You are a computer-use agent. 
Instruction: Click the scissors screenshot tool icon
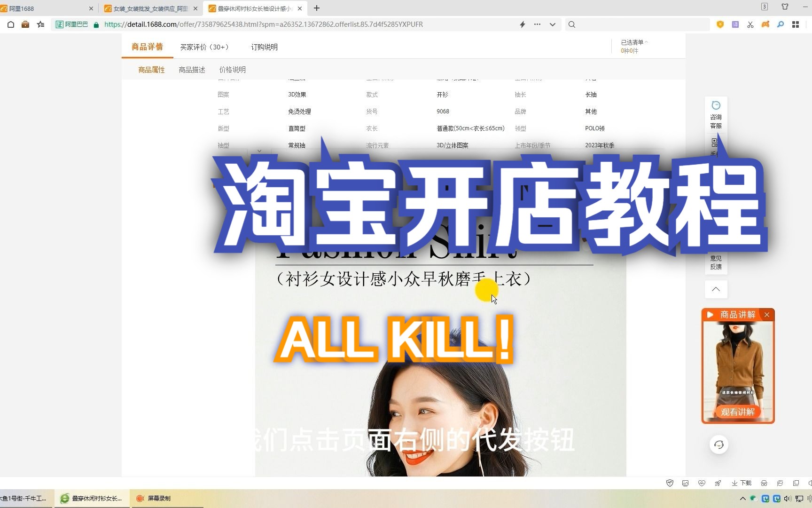click(750, 24)
